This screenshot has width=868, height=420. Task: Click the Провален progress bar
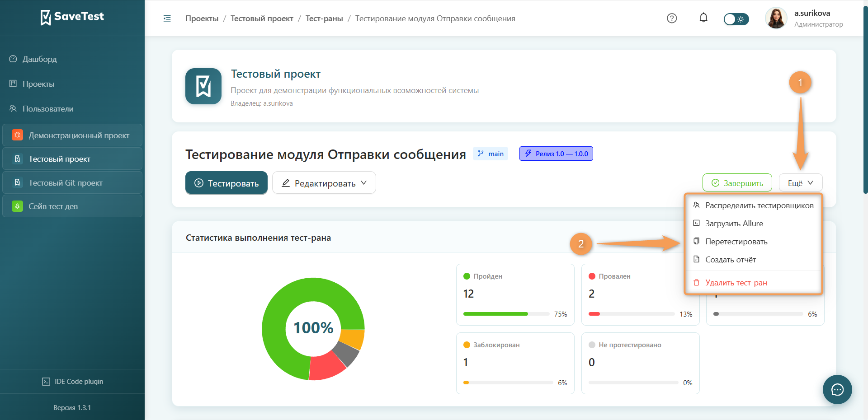pyautogui.click(x=632, y=314)
